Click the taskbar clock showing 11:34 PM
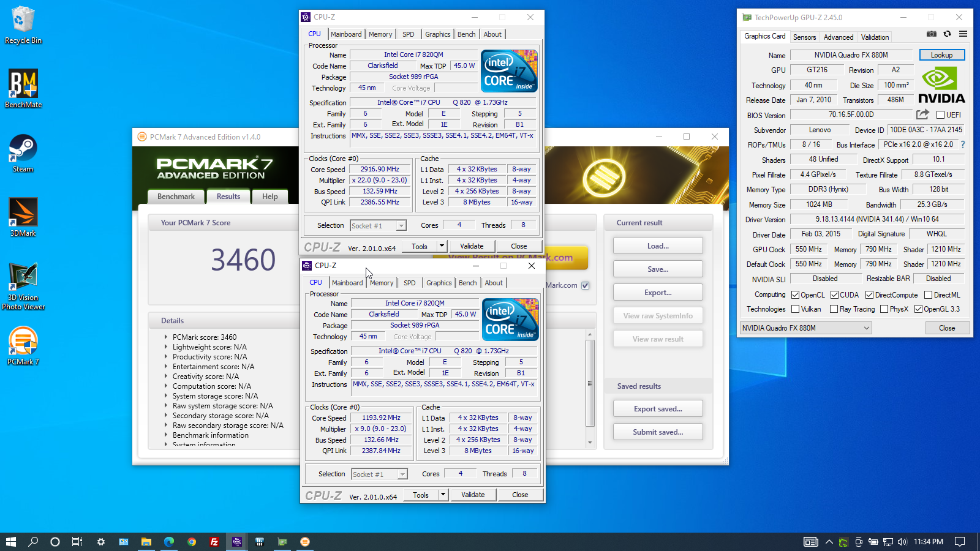This screenshot has height=551, width=980. (x=929, y=542)
